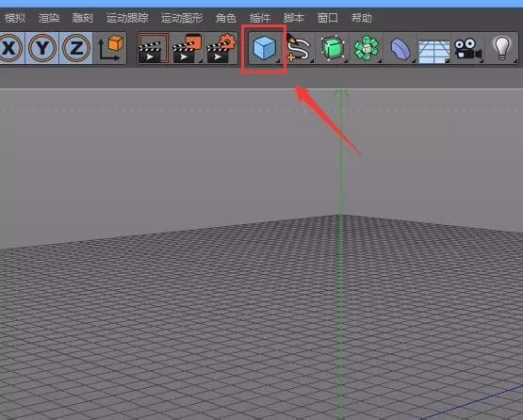Open the 运动图形 menu
523x420 pixels.
[182, 18]
